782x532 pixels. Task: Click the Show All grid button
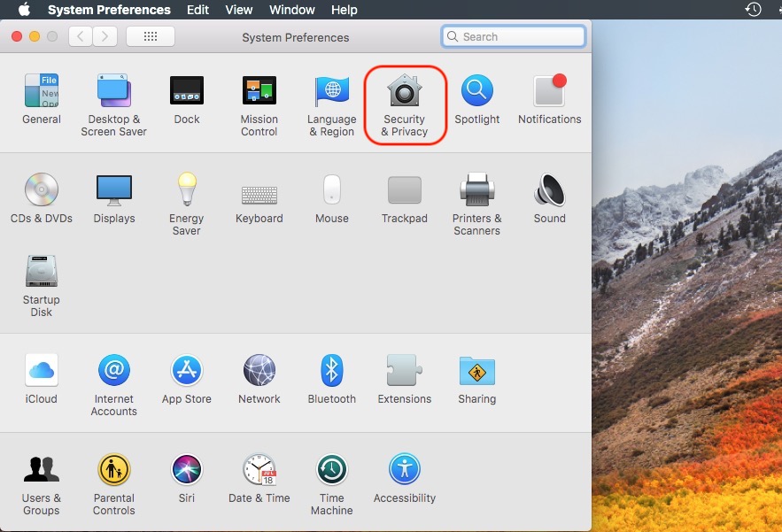tap(151, 36)
